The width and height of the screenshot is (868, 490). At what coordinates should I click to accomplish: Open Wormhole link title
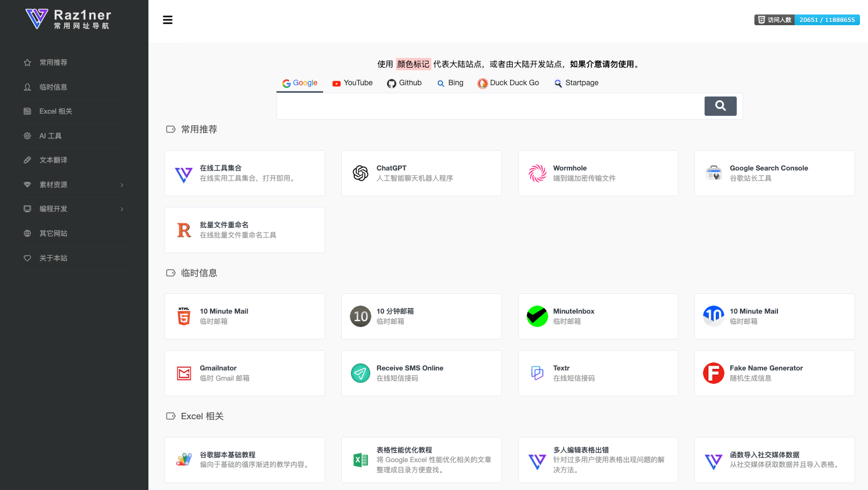570,168
